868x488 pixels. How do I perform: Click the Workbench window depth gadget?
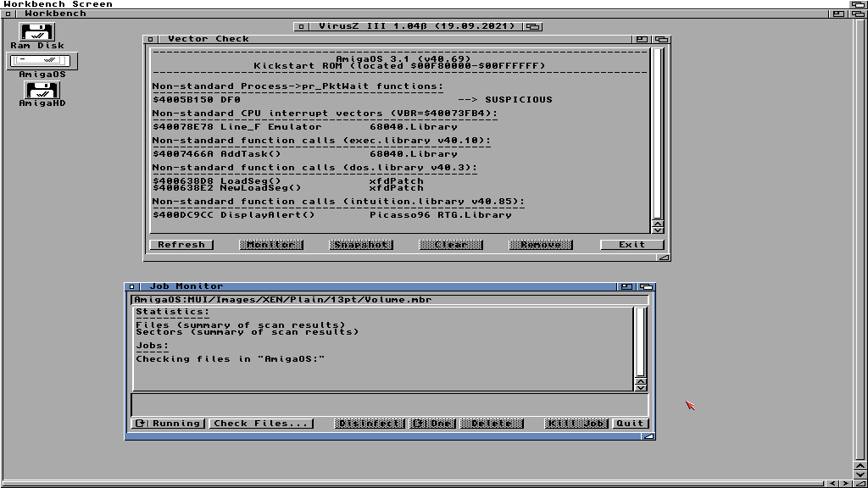click(x=858, y=14)
